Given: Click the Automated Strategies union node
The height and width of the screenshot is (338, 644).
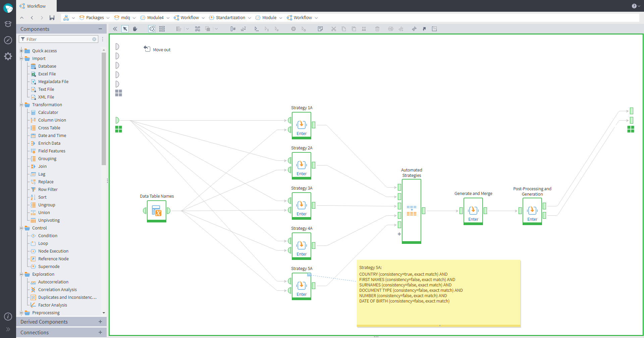Looking at the screenshot, I should coord(411,211).
